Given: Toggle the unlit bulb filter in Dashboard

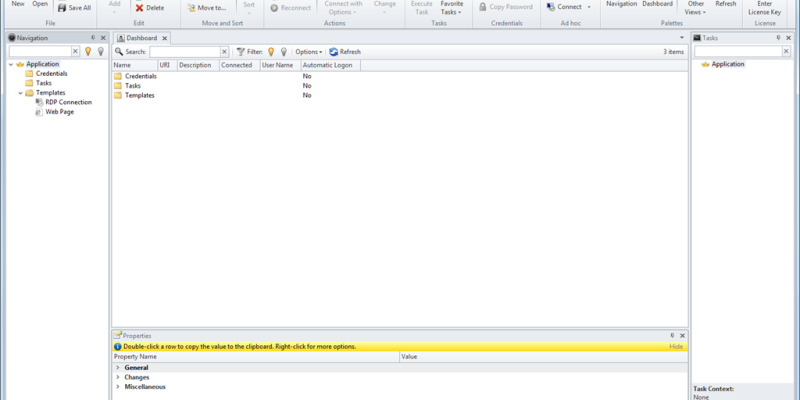Looking at the screenshot, I should 283,51.
